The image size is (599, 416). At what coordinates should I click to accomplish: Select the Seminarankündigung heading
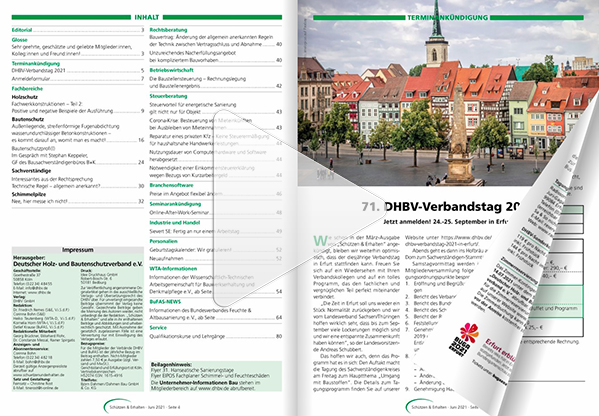coord(175,204)
